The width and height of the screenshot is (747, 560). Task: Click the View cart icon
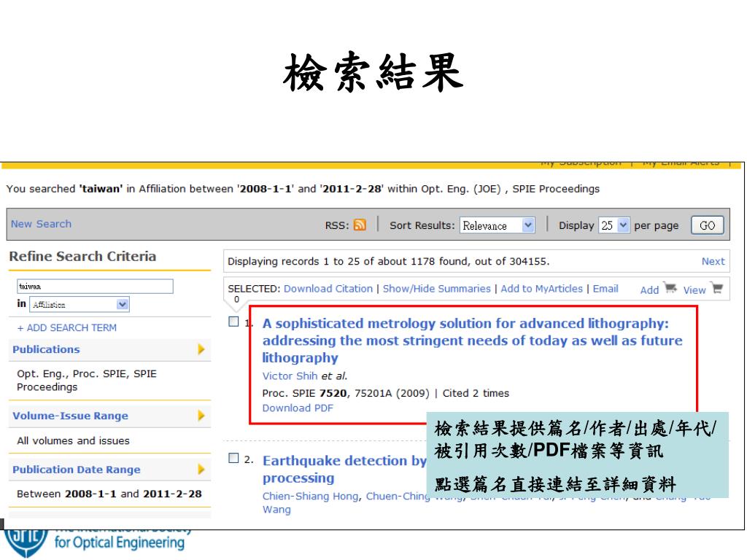[716, 287]
